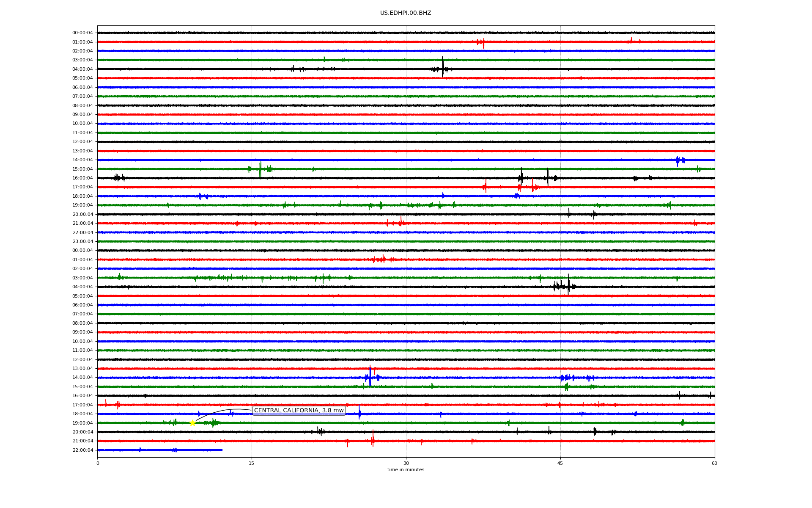812x508 pixels.
Task: Click the x-axis tick label 60
Action: (714, 463)
